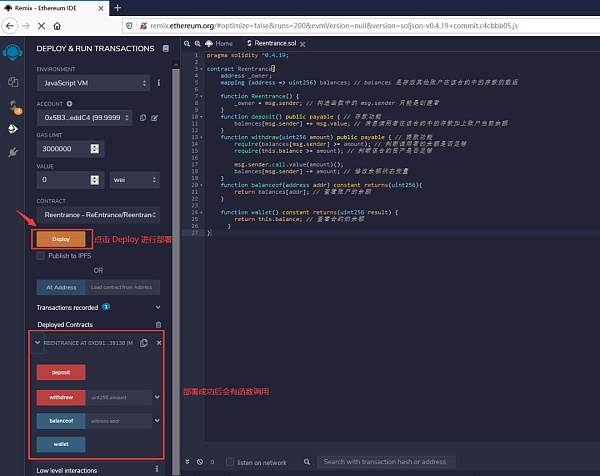Clear the terminal console
Image resolution: width=600 pixels, height=476 pixels.
tap(200, 462)
